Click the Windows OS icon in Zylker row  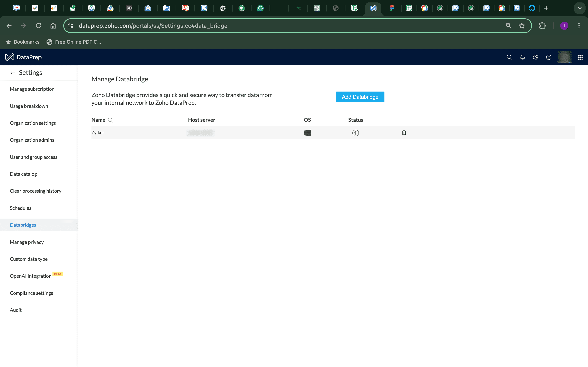coord(307,133)
